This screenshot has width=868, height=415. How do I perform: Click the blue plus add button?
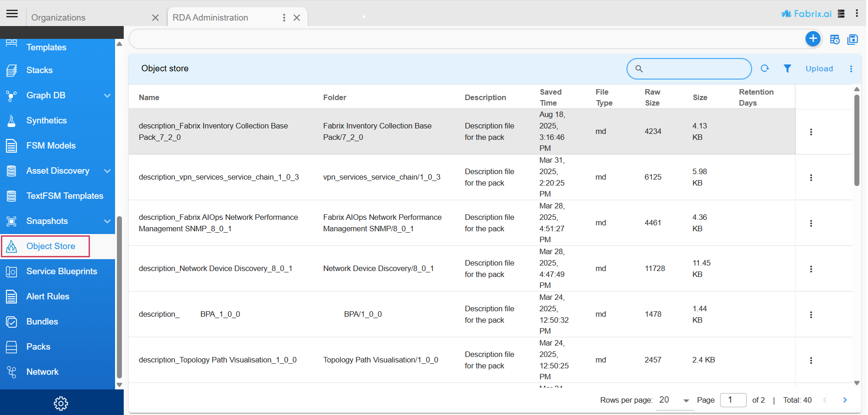pos(813,39)
